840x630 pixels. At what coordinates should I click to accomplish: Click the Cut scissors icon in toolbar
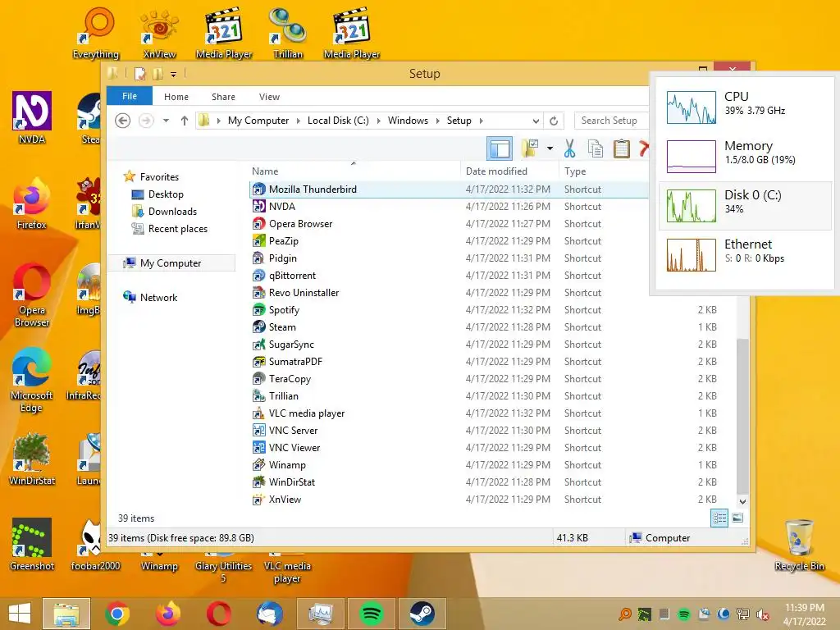tap(569, 148)
